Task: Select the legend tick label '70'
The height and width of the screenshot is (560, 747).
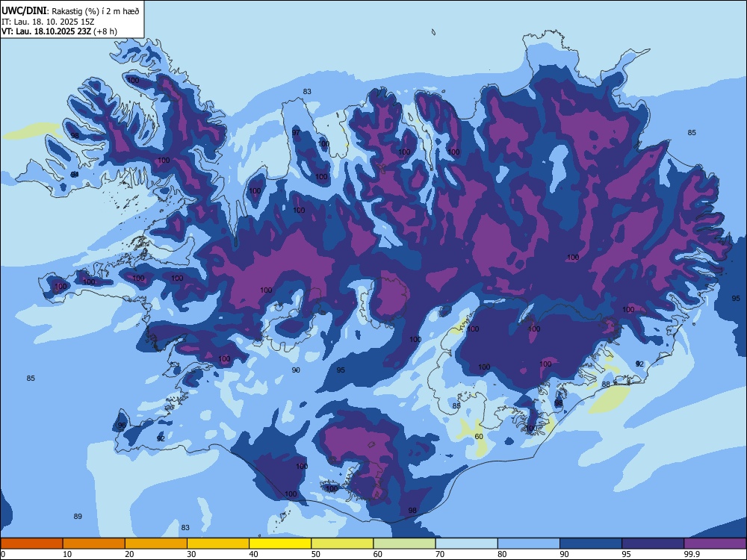Action: pyautogui.click(x=440, y=554)
